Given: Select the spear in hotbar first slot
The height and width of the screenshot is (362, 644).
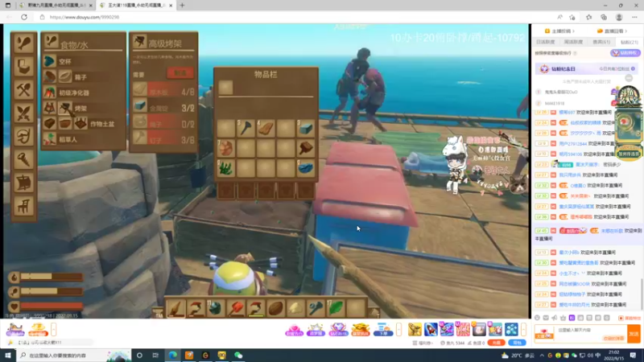Looking at the screenshot, I should coord(175,308).
